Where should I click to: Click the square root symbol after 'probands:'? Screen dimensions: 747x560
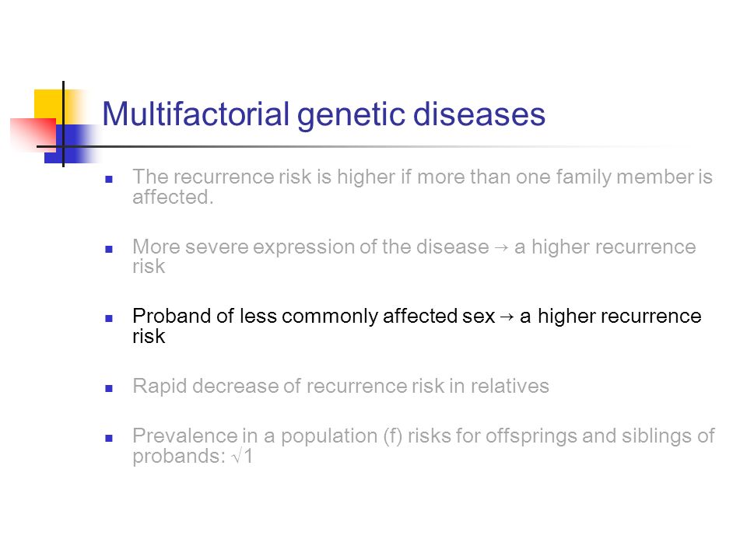click(x=237, y=457)
